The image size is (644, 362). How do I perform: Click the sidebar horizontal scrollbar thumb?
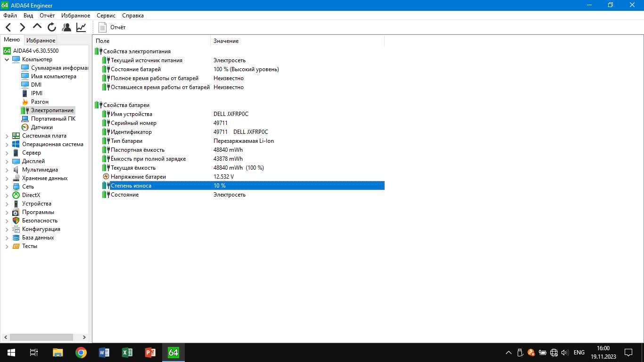point(41,337)
